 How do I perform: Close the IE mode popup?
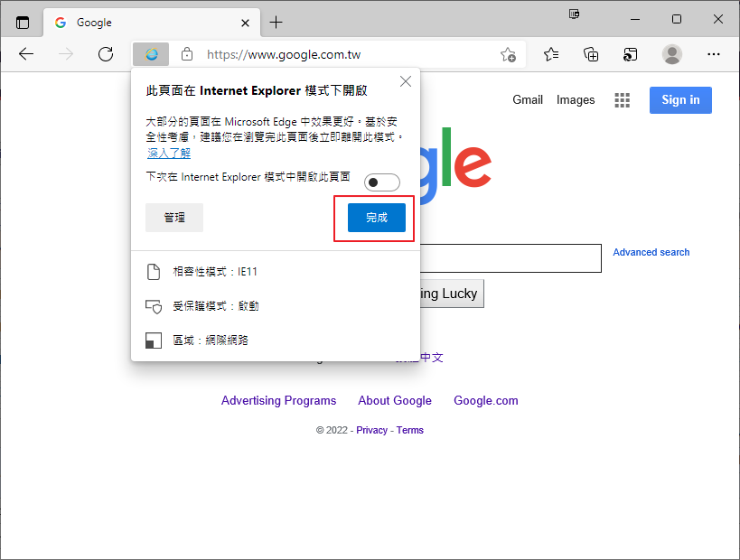click(x=406, y=81)
